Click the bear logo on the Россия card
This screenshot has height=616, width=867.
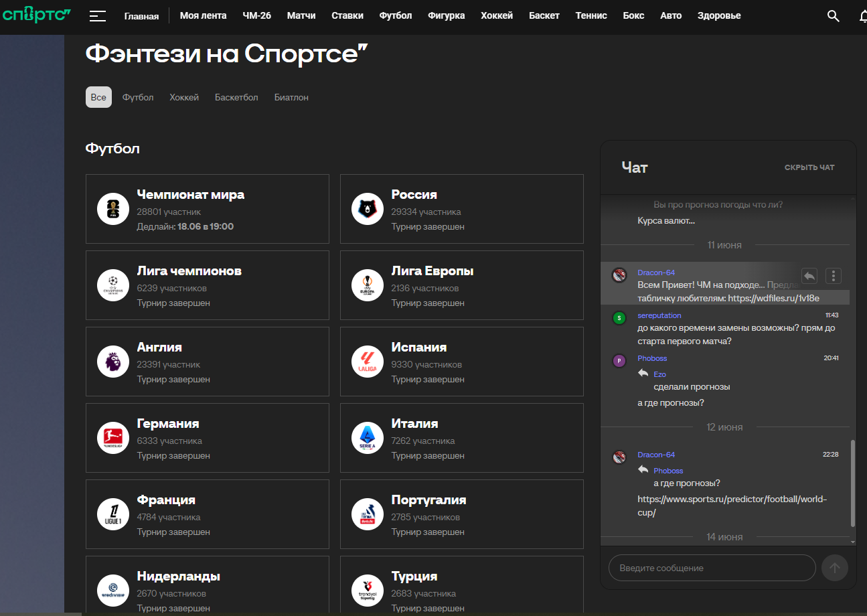(368, 210)
